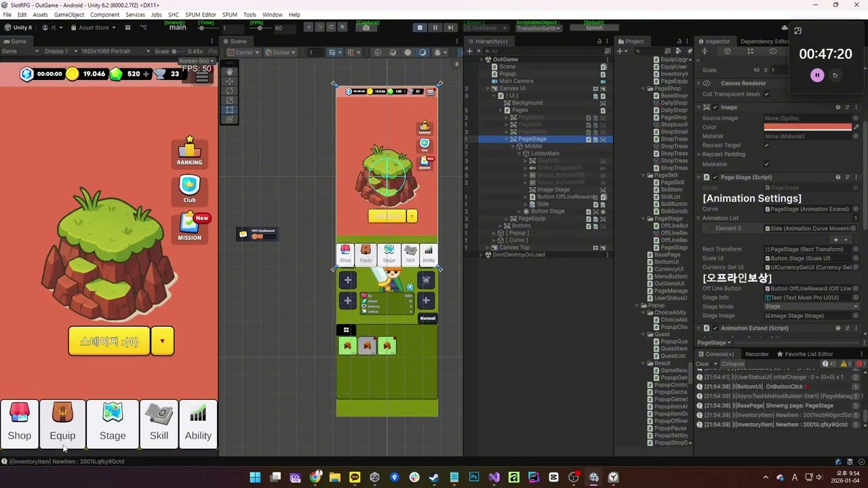The width and height of the screenshot is (868, 488).
Task: Click the Skill button in Game view
Action: coord(159,424)
